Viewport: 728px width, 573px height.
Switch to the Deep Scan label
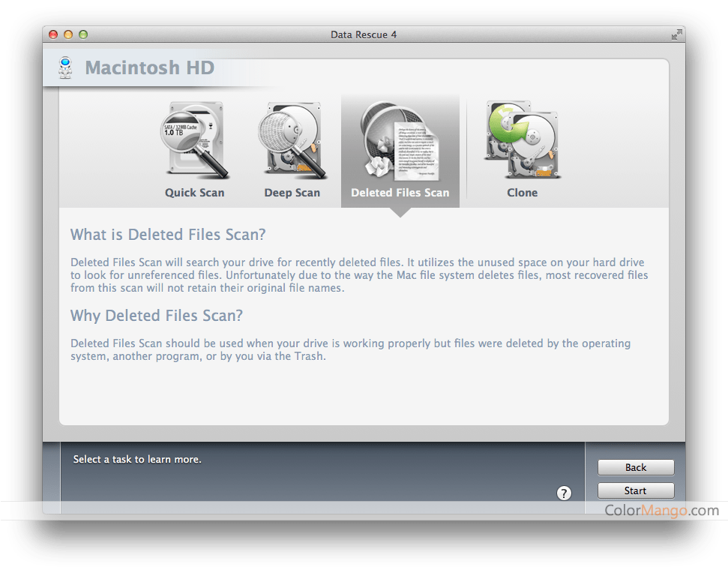(x=292, y=193)
